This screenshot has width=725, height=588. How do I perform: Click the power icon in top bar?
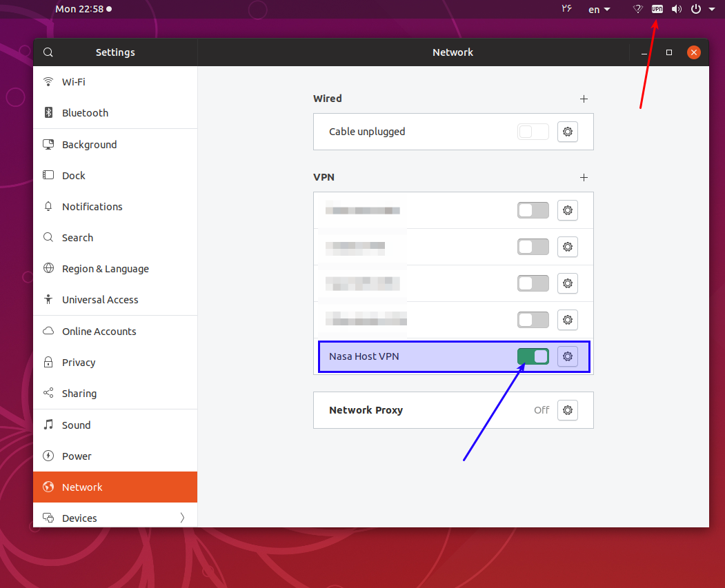[696, 9]
